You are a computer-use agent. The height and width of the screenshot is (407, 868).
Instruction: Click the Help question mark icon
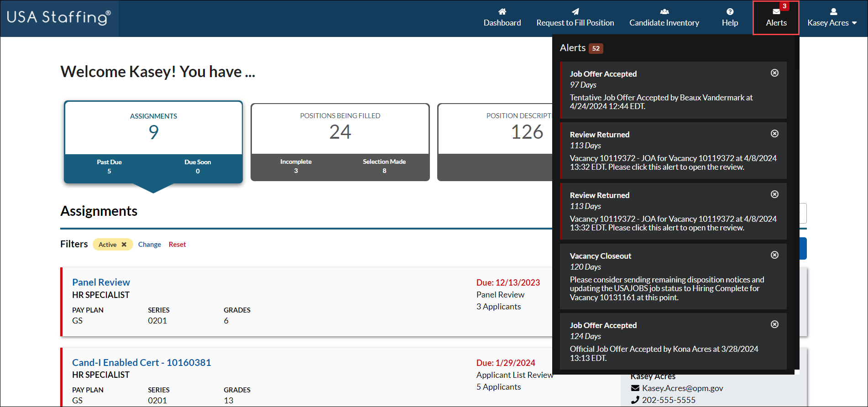(x=730, y=12)
